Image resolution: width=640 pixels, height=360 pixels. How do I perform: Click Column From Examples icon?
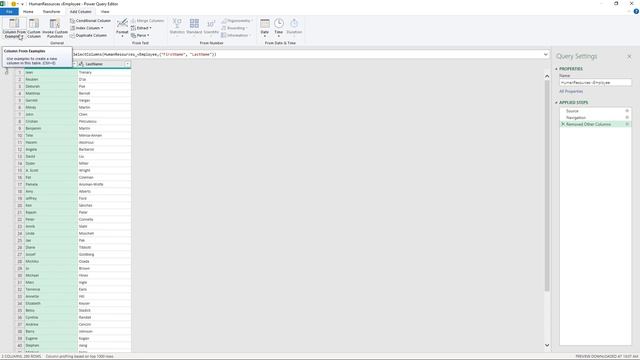point(14,23)
